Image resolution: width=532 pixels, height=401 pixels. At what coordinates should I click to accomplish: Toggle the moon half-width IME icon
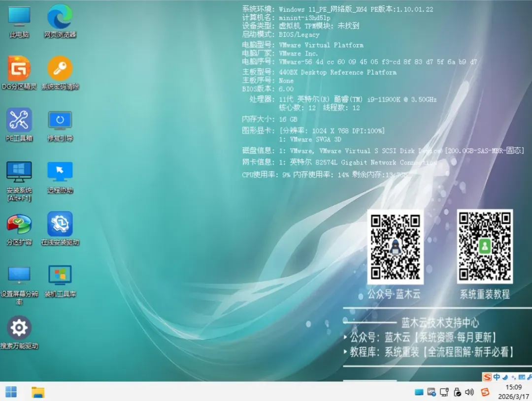click(x=505, y=377)
